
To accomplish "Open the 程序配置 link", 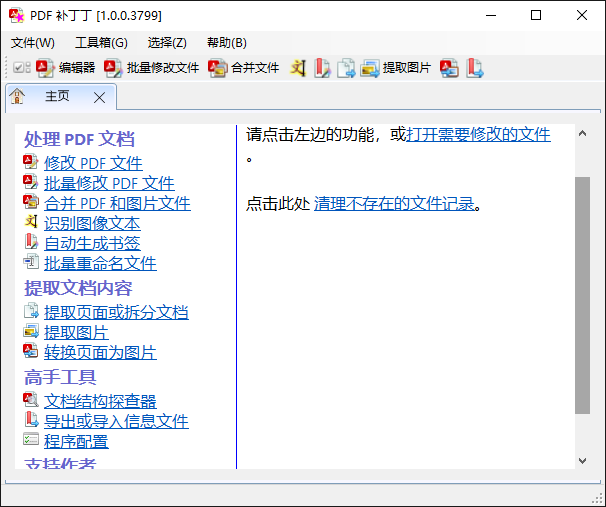I will tap(76, 441).
